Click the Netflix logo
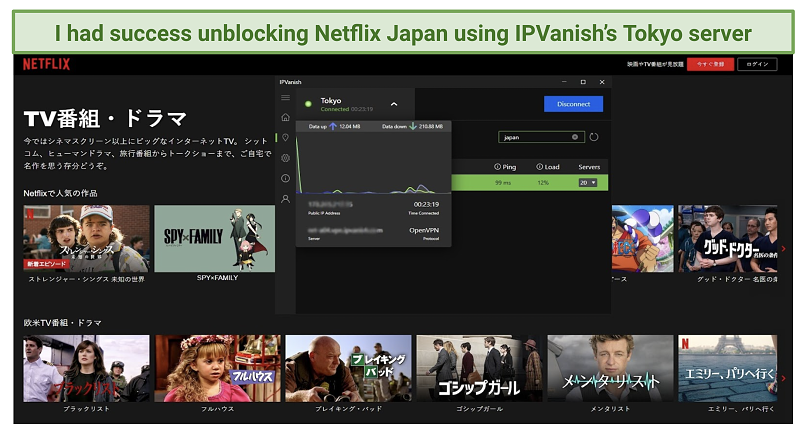This screenshot has width=806, height=434. (46, 64)
